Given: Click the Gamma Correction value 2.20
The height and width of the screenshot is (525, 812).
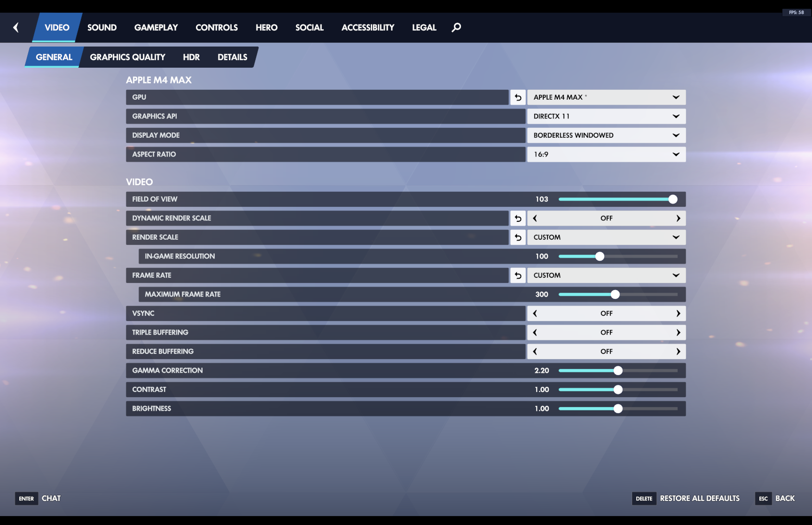Looking at the screenshot, I should (x=542, y=371).
